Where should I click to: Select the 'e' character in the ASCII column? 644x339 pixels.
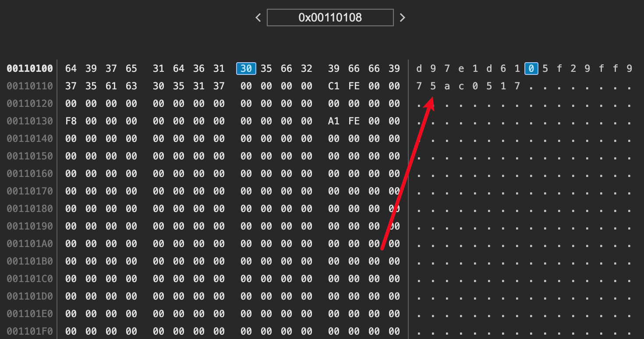pos(461,68)
